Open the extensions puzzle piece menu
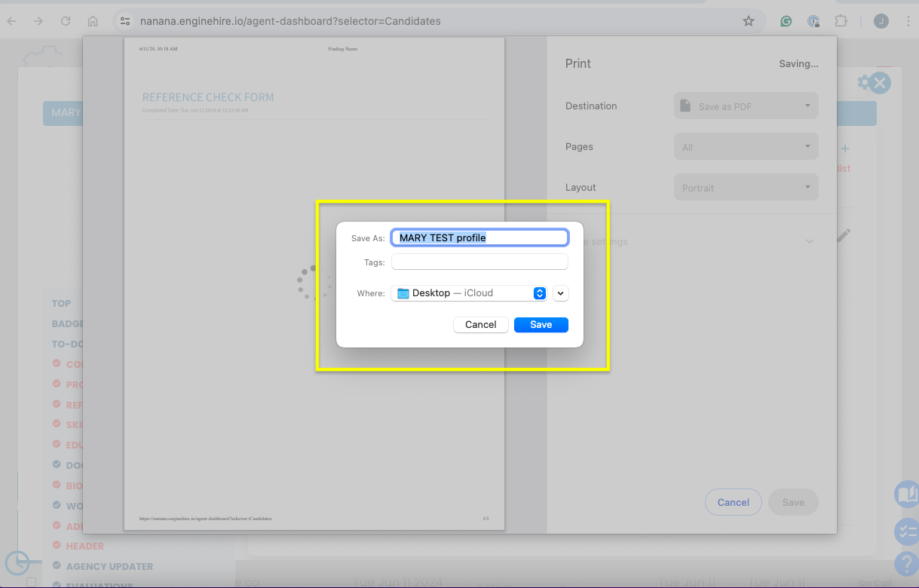Viewport: 919px width, 588px height. click(841, 21)
